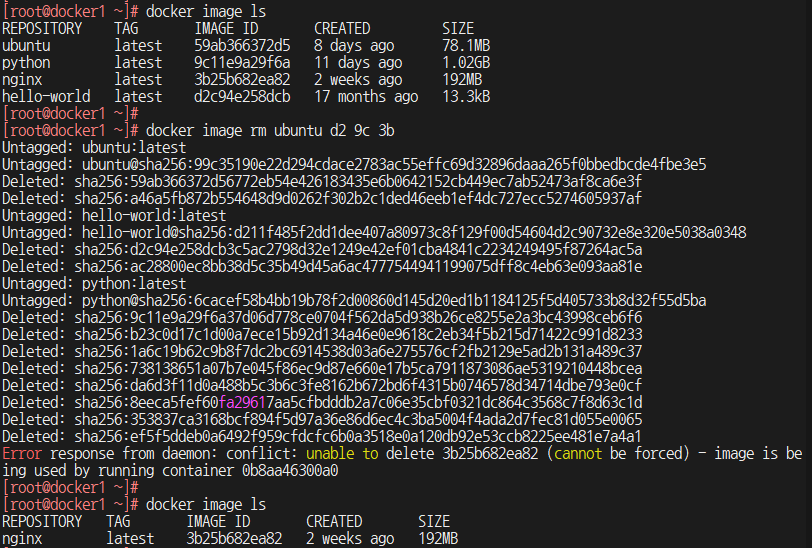Click the yellow 'unable to' text
Screen dimensions: 812x548
pos(342,454)
